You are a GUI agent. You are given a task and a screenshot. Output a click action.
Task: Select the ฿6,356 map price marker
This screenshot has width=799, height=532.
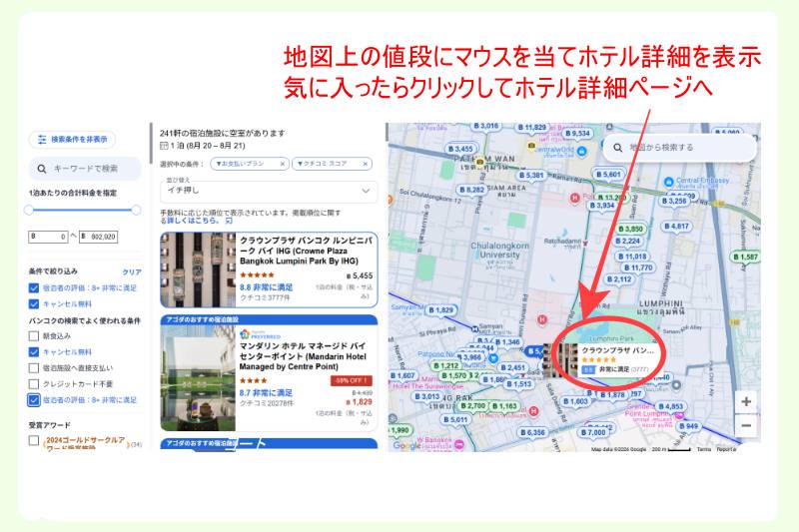(533, 432)
